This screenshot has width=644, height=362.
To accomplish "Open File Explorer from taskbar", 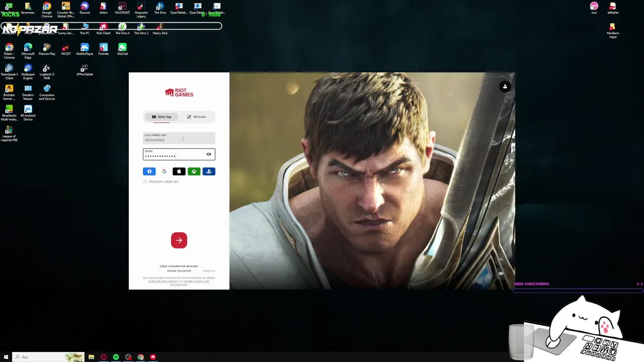I will [x=91, y=357].
